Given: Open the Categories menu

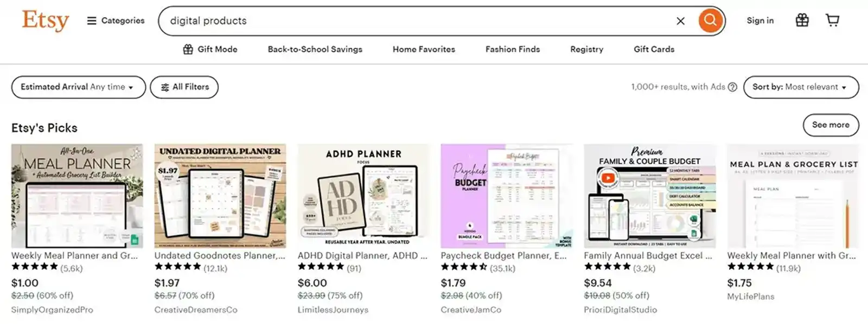Looking at the screenshot, I should (116, 21).
